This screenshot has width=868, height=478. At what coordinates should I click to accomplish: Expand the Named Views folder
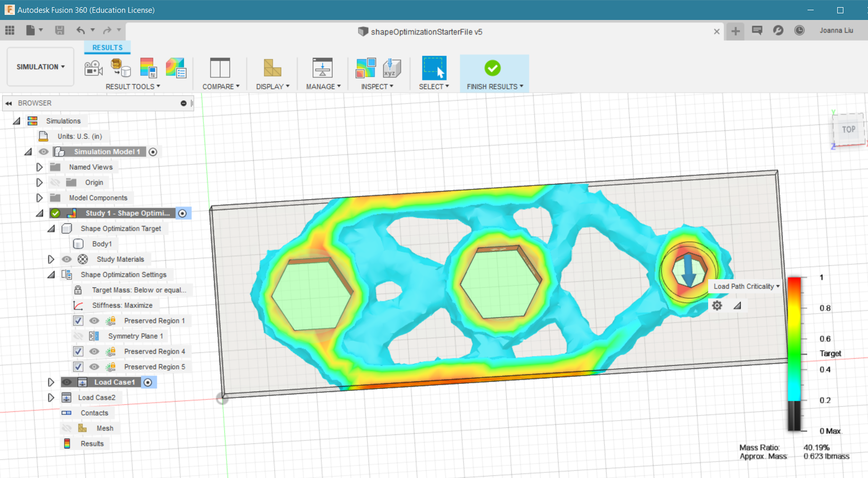click(x=39, y=167)
